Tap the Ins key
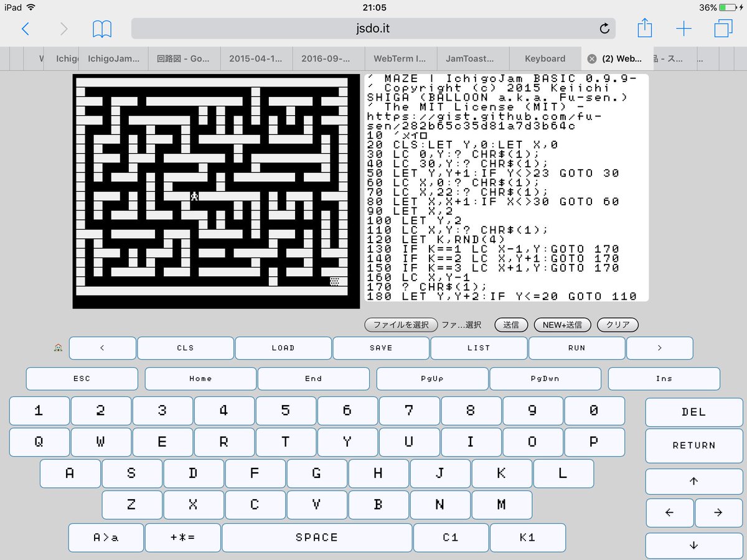The image size is (747, 560). coord(664,378)
